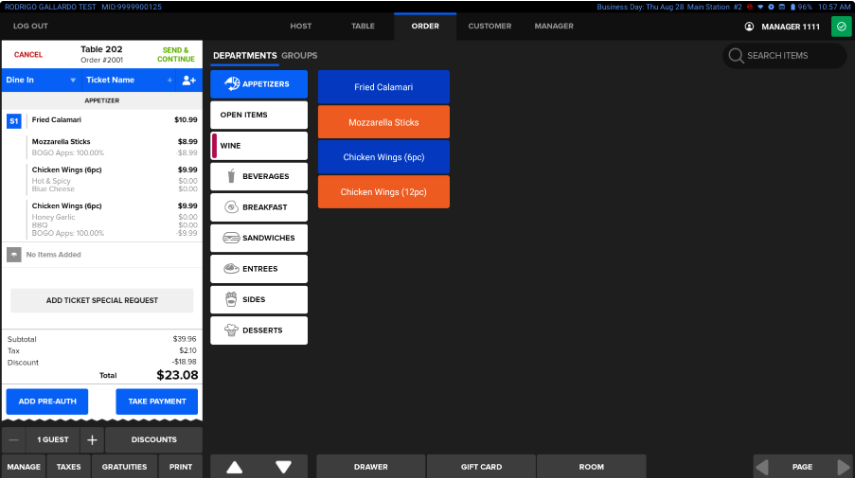The height and width of the screenshot is (478, 856).
Task: Click the $23.08 total amount
Action: tap(177, 375)
